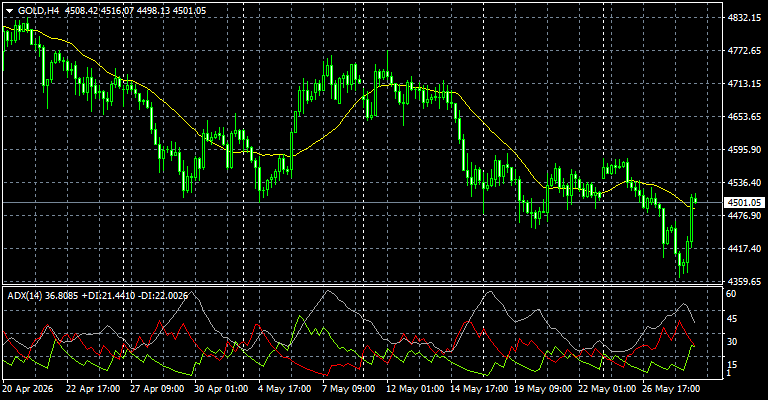The height and width of the screenshot is (400, 768).
Task: Select the 4832.15 price scale label
Action: click(x=744, y=18)
